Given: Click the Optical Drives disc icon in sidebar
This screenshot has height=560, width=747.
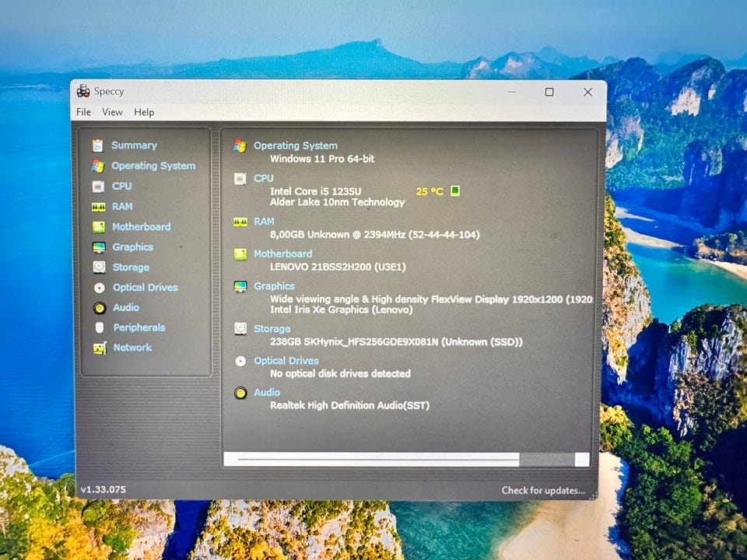Looking at the screenshot, I should coord(100,288).
